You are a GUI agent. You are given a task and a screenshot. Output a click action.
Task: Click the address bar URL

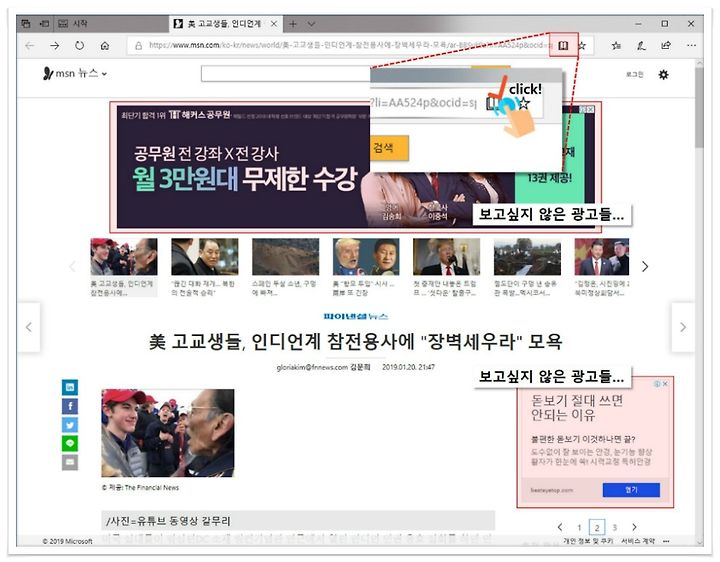point(349,45)
